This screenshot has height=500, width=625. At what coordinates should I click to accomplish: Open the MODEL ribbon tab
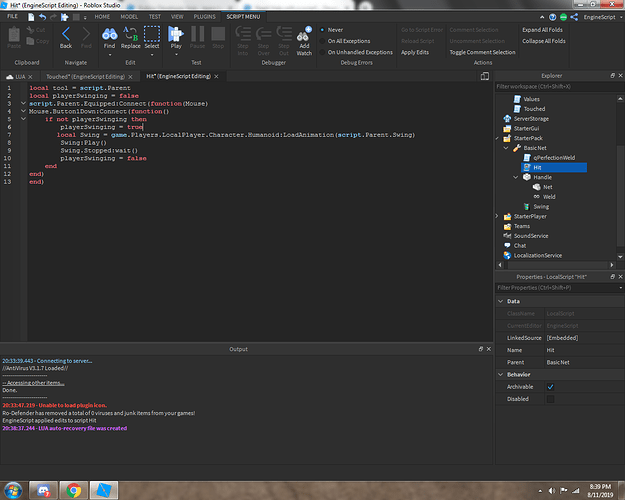(x=129, y=17)
